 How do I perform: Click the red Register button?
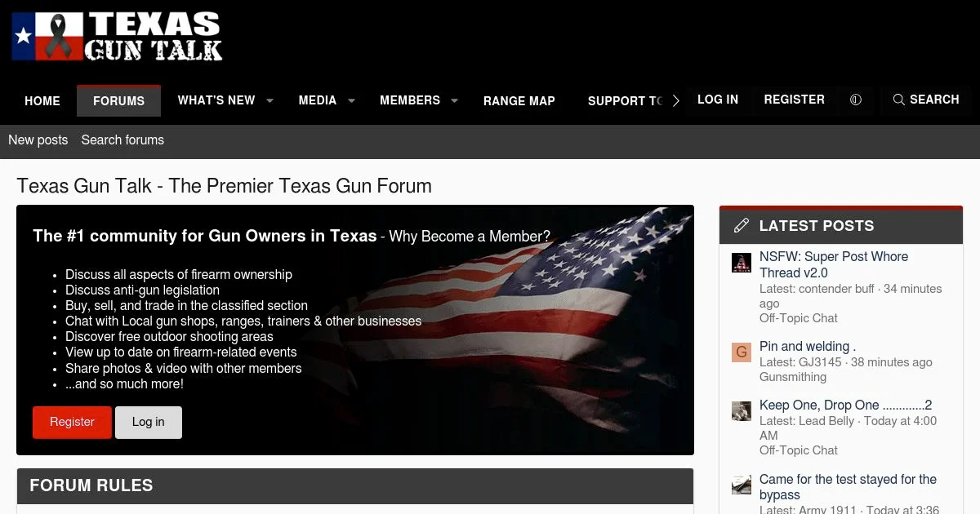72,423
